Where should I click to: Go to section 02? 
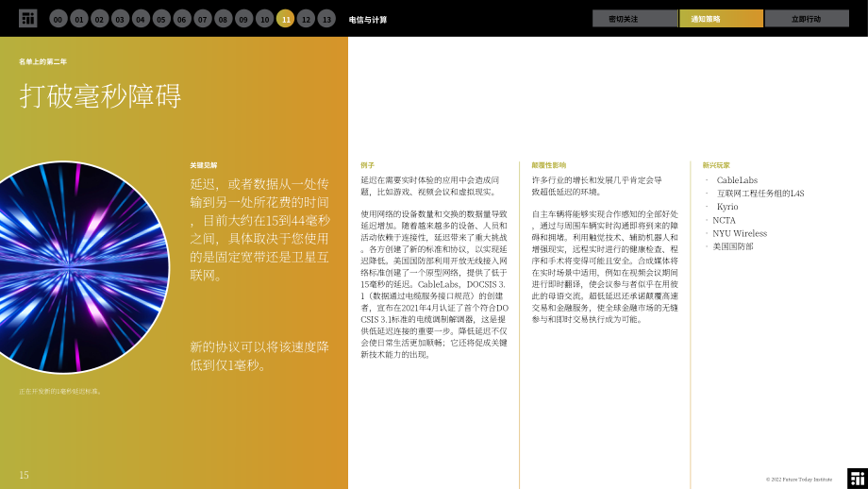(x=100, y=19)
